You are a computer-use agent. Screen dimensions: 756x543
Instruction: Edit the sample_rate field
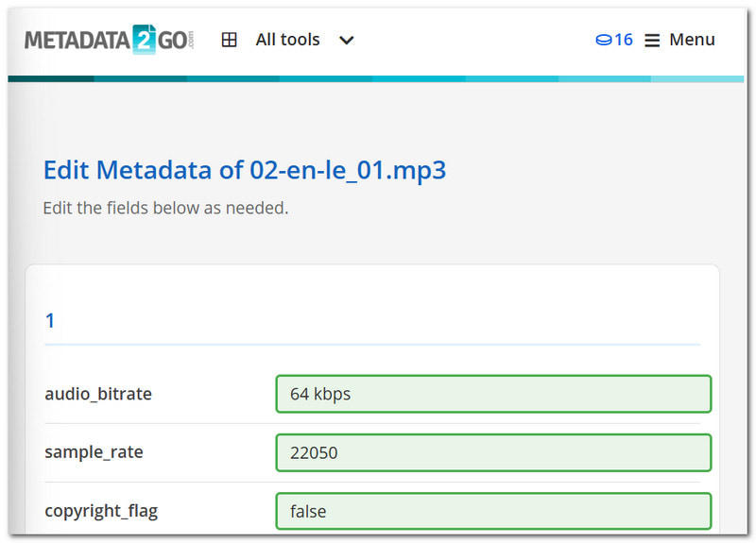pos(493,453)
